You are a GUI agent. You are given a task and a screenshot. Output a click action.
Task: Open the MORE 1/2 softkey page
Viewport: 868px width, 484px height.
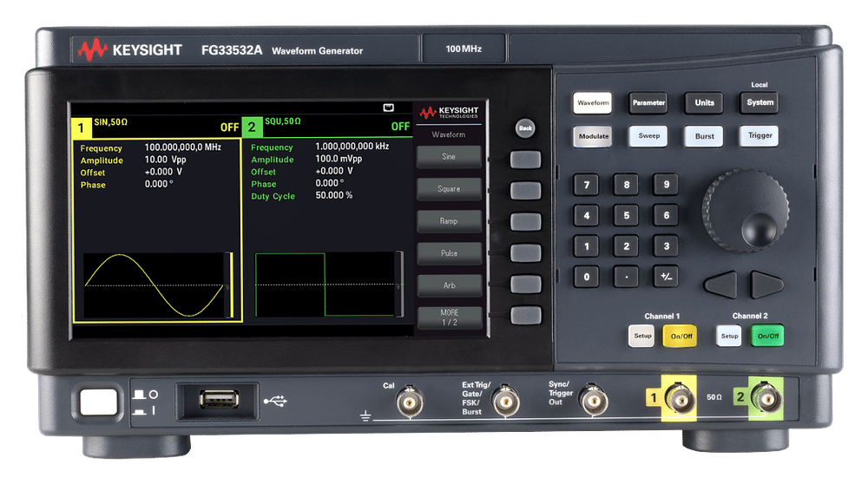449,318
